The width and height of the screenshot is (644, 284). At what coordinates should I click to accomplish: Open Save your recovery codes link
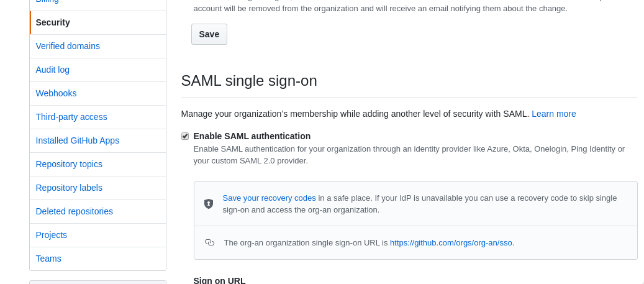point(269,198)
